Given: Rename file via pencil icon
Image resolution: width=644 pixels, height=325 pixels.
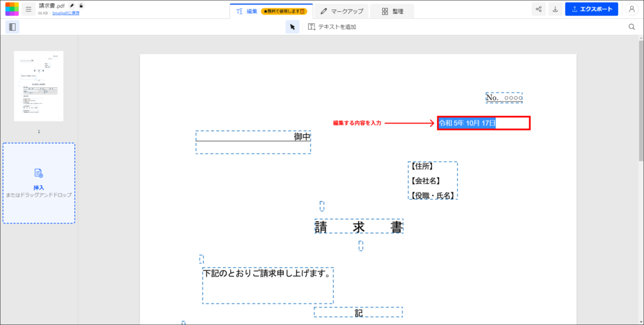Looking at the screenshot, I should pyautogui.click(x=72, y=6).
